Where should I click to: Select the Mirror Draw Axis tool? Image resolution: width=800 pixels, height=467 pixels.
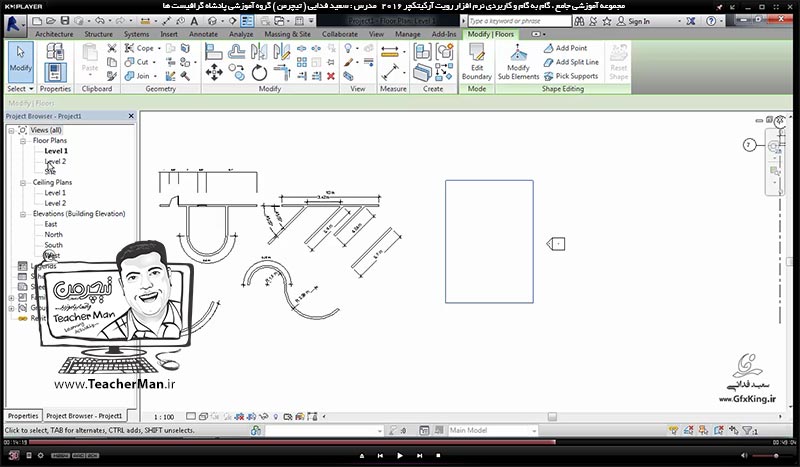[x=281, y=52]
